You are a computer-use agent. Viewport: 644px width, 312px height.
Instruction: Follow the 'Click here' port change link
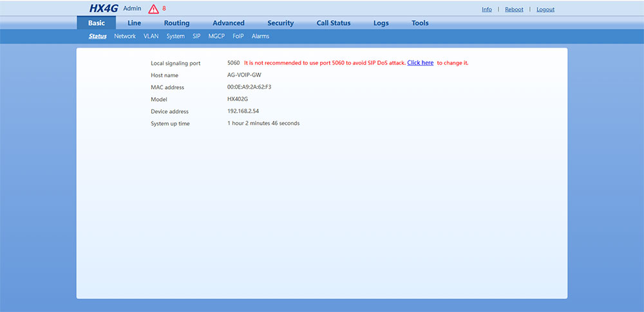tap(420, 63)
